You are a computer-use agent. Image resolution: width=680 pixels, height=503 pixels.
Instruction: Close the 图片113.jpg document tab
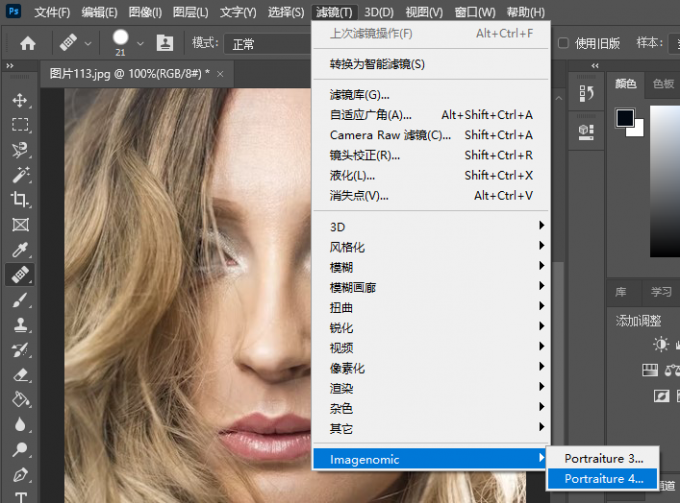click(220, 74)
